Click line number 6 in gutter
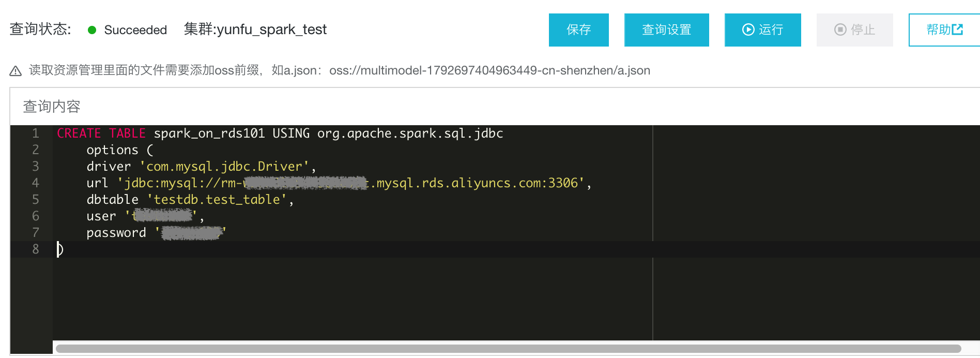This screenshot has height=358, width=980. pos(36,216)
